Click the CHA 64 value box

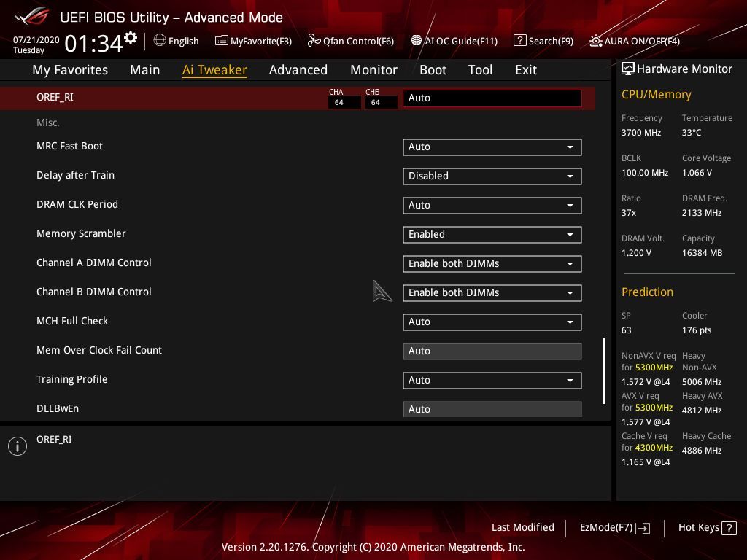(x=344, y=102)
